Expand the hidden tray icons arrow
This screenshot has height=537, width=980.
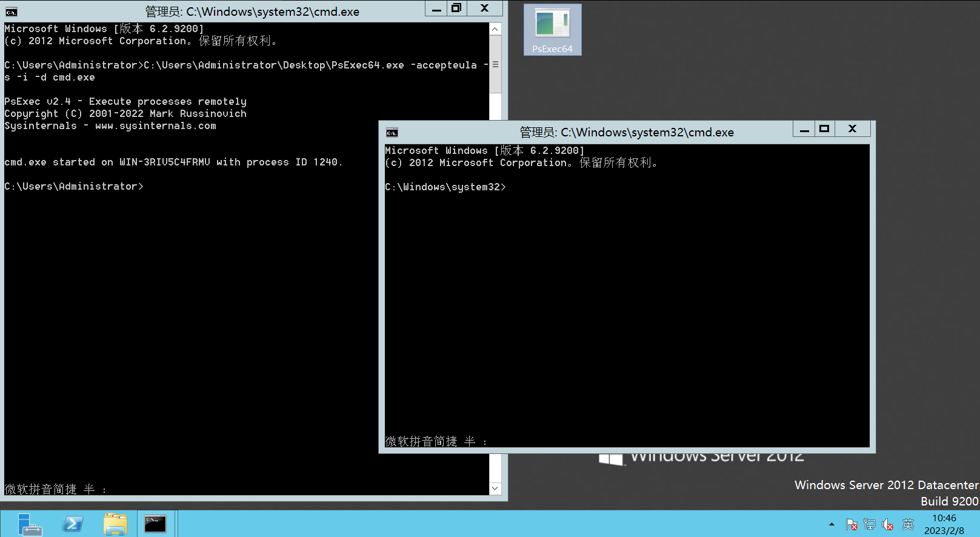click(832, 524)
